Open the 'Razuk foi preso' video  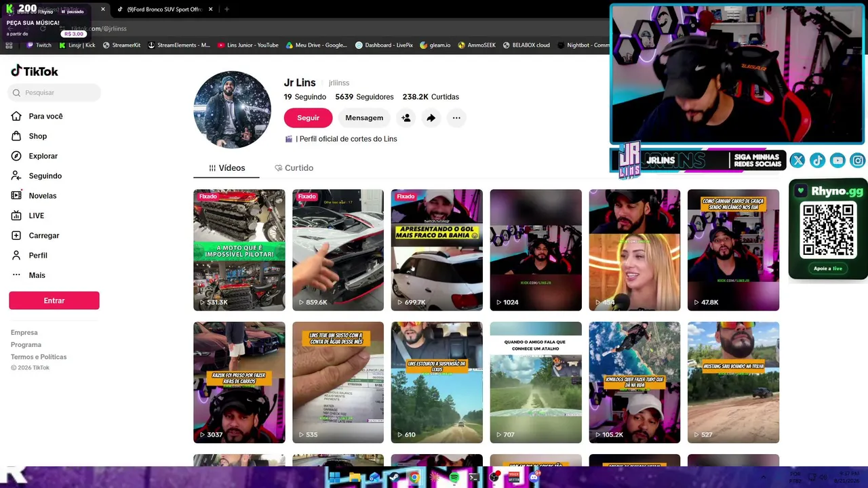click(239, 382)
